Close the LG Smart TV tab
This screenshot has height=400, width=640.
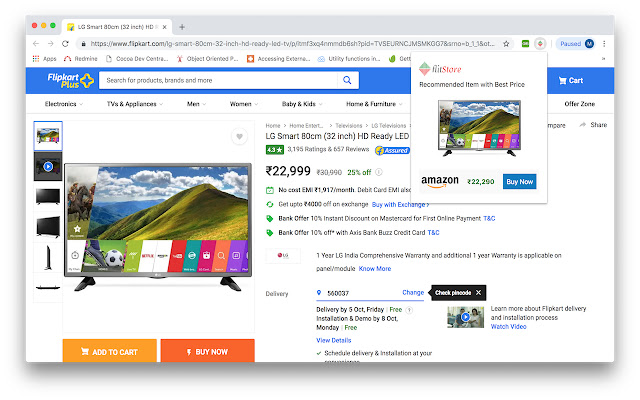click(x=164, y=27)
